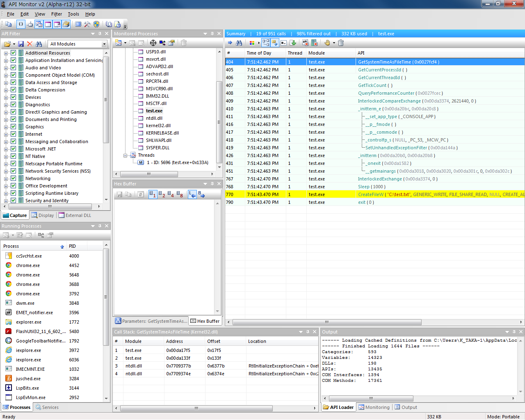Click the Output panel horizontal scrollbar thumb
This screenshot has width=525, height=420.
(371, 398)
